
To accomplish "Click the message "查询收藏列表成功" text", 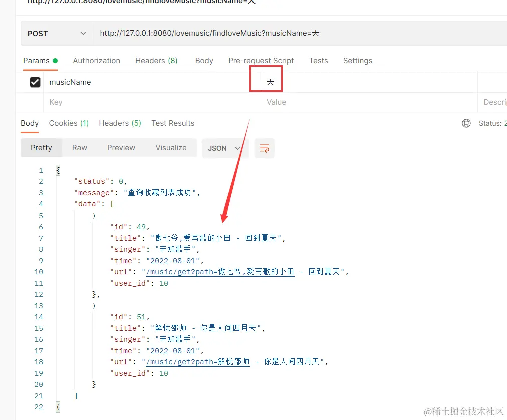I will [x=160, y=193].
